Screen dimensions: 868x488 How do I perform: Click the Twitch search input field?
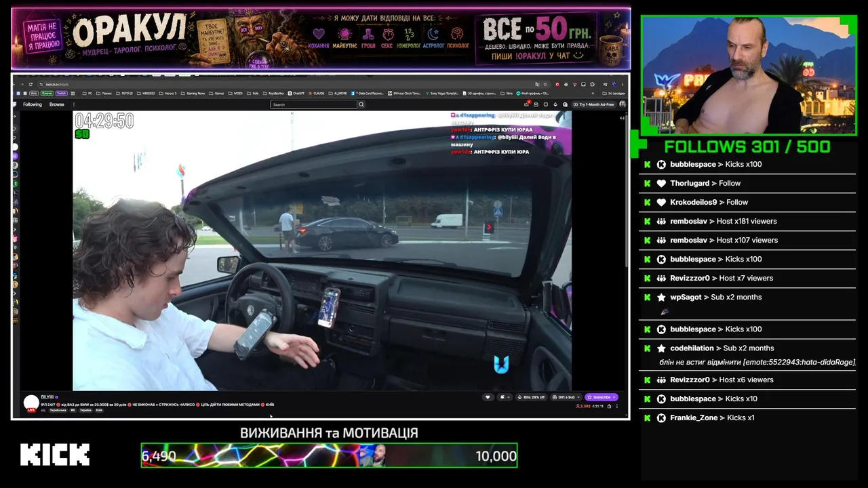click(314, 104)
